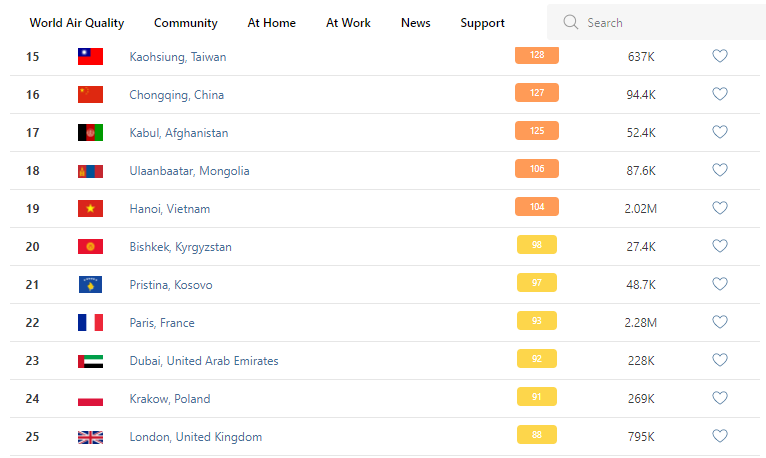
Task: Click Bishkek's yellow AQI badge 98
Action: pos(537,245)
